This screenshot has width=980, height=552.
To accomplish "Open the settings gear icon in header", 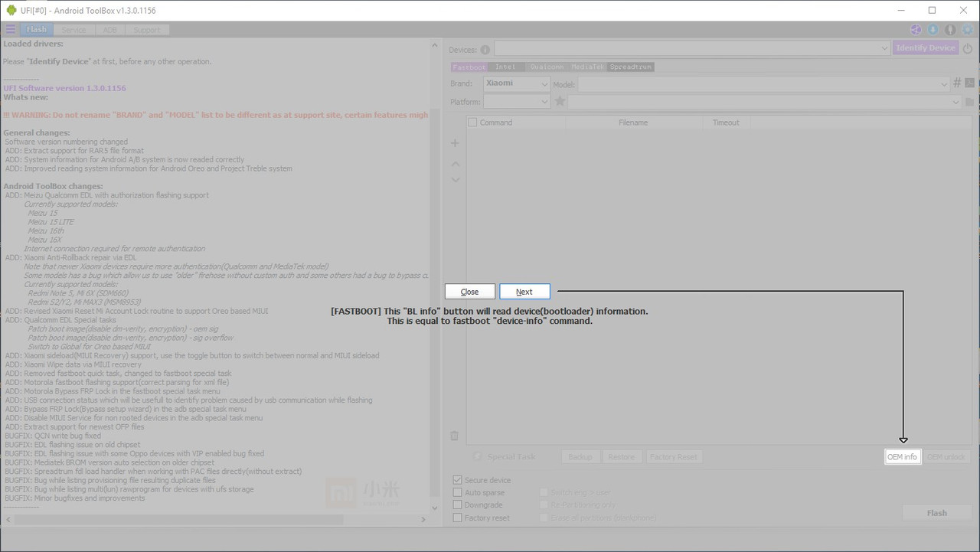I will point(968,30).
